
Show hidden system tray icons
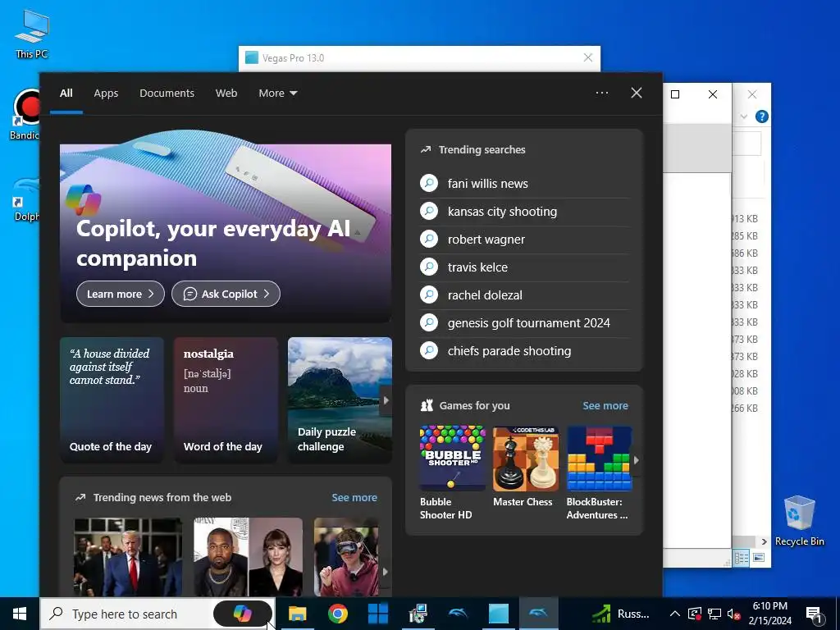675,614
